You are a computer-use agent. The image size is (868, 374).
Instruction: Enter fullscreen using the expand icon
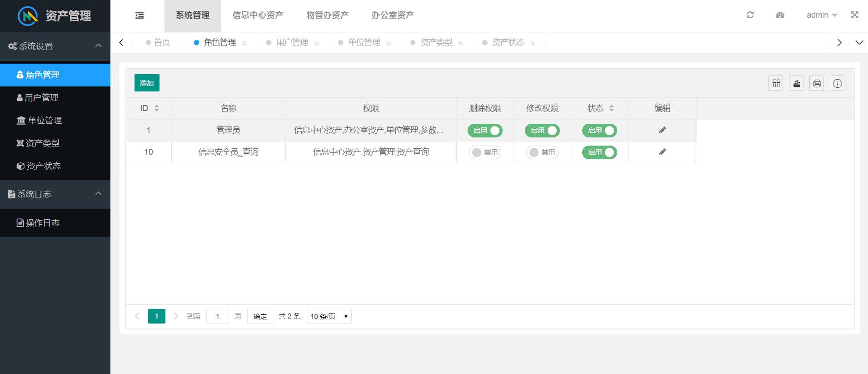(854, 15)
